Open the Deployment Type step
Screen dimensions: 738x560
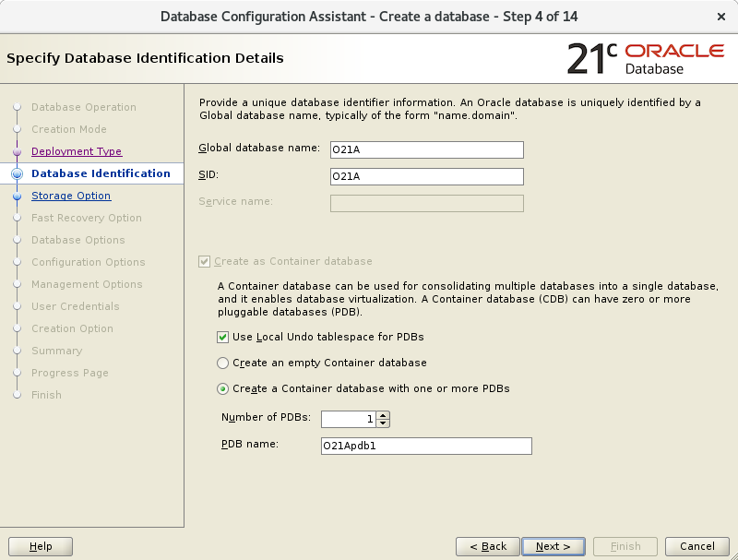point(77,151)
